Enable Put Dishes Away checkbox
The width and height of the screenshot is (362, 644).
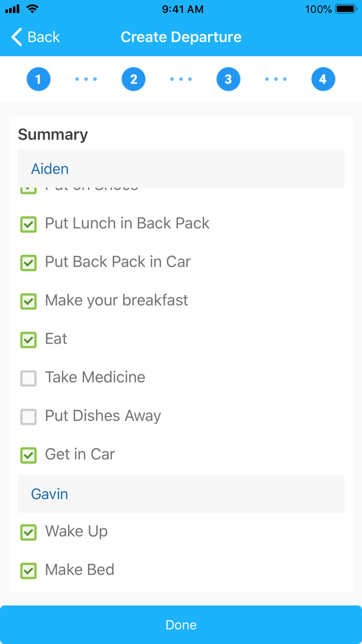(x=28, y=417)
